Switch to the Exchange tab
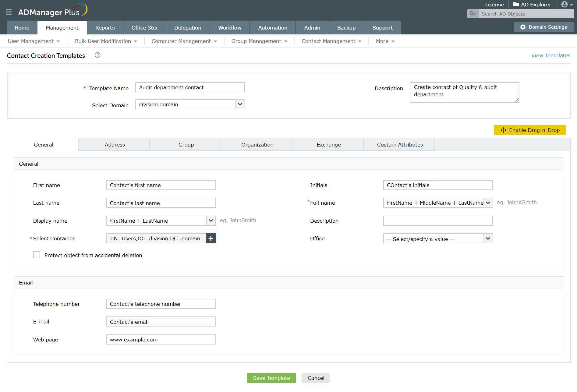Image resolution: width=577 pixels, height=392 pixels. (x=328, y=144)
